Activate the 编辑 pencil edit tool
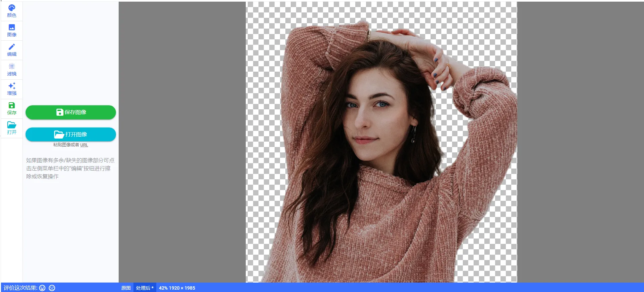 coord(12,50)
